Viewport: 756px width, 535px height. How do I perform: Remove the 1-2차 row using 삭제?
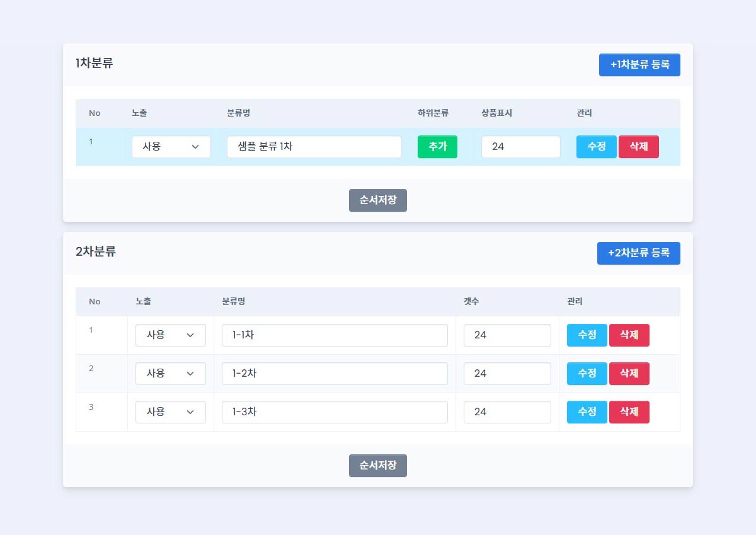click(x=629, y=374)
